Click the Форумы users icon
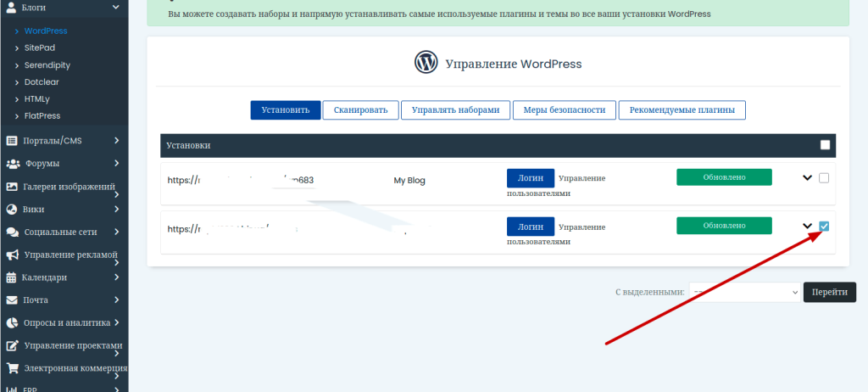Image resolution: width=868 pixels, height=392 pixels. tap(13, 164)
